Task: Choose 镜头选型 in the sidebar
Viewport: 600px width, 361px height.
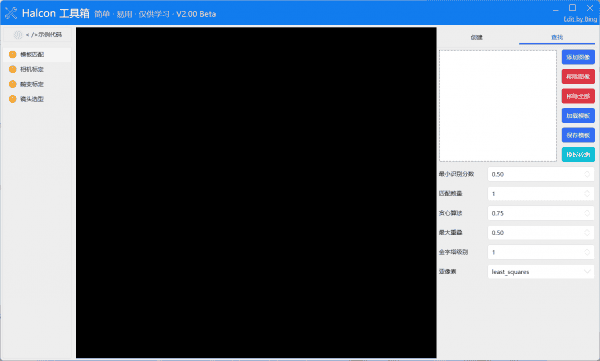Action: pyautogui.click(x=38, y=99)
